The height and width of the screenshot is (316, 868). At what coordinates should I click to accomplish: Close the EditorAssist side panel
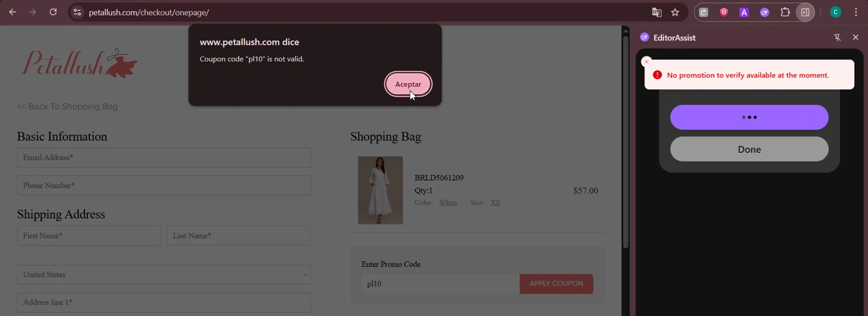point(856,38)
